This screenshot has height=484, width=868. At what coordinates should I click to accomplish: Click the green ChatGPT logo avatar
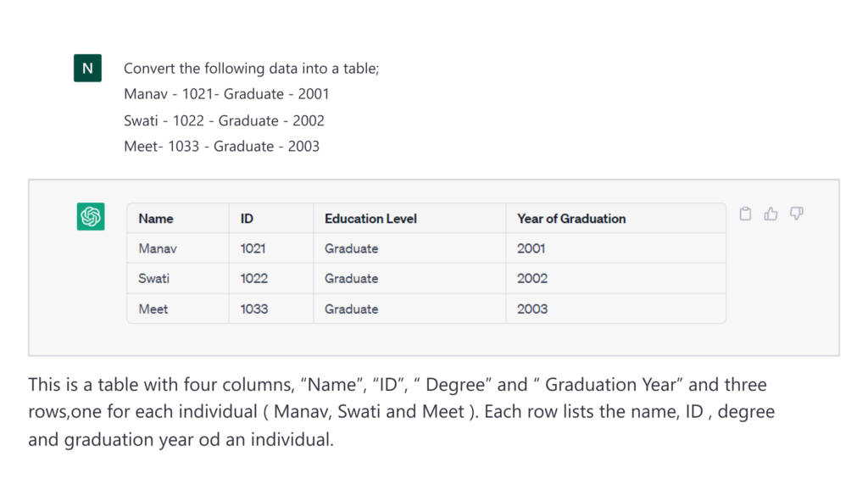tap(91, 216)
